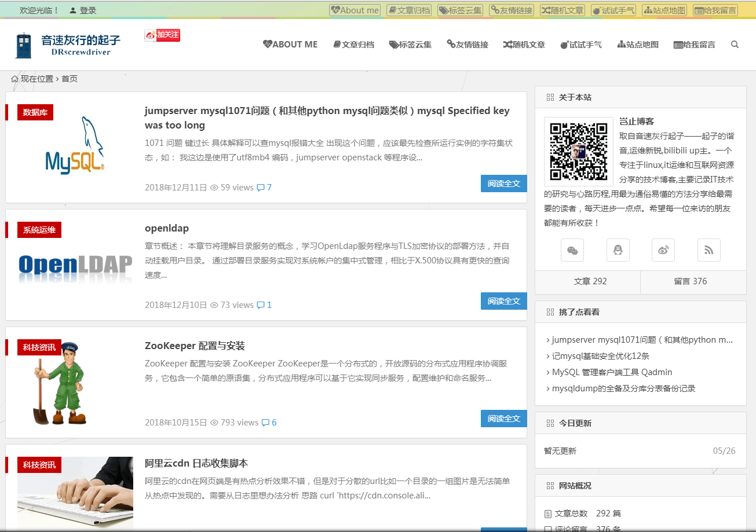This screenshot has height=532, width=756.
Task: Click the Weibo 加关注 follow button
Action: coord(162,35)
